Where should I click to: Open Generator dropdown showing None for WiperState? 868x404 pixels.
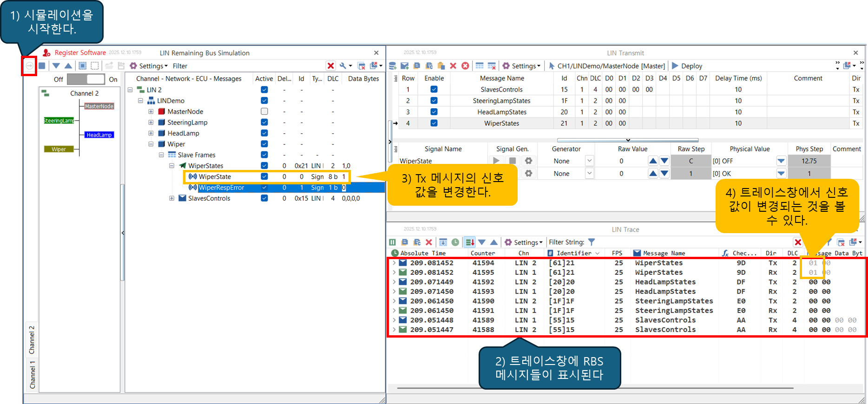[589, 161]
